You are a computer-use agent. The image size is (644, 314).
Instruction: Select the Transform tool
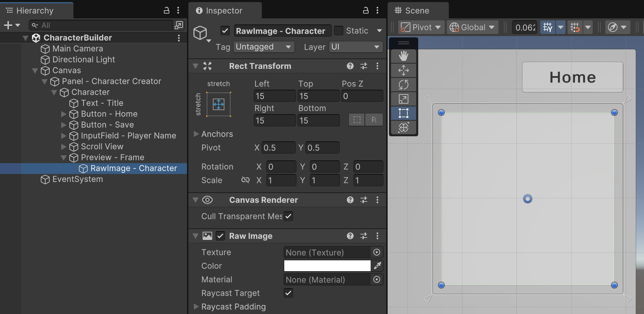pyautogui.click(x=403, y=127)
